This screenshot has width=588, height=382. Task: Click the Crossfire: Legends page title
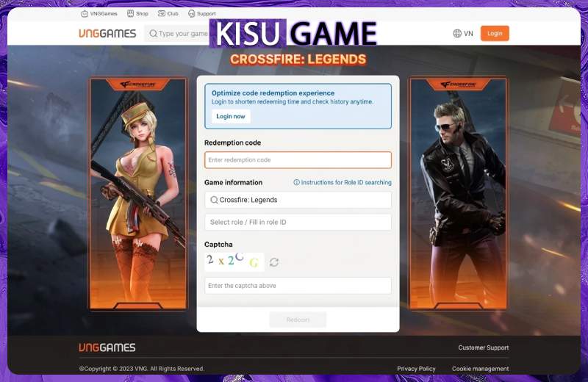click(x=298, y=60)
